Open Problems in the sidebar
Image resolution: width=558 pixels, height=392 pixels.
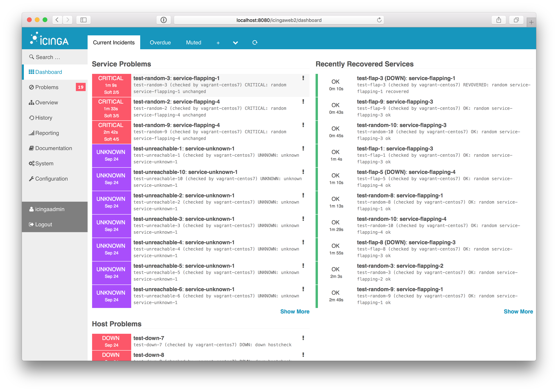(x=47, y=87)
